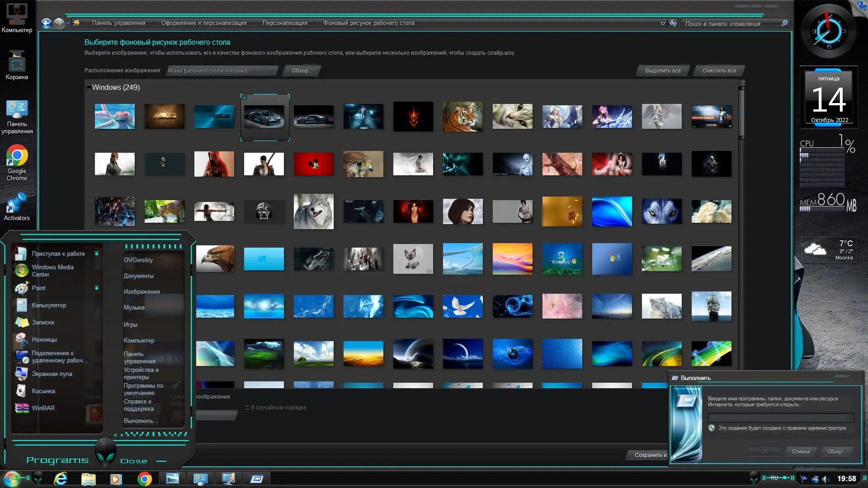Click the Run dialog text input field
This screenshot has height=488, width=868.
pos(780,418)
